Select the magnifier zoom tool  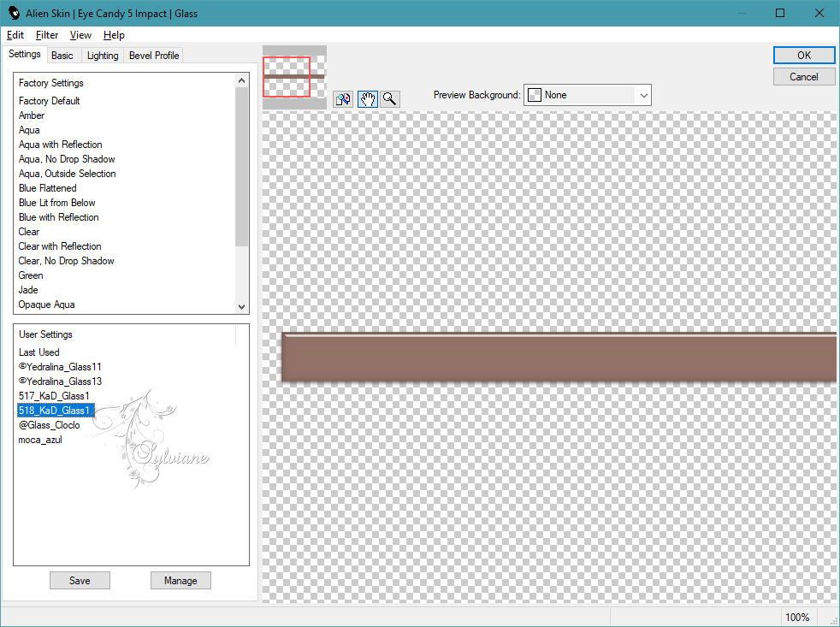click(x=390, y=99)
